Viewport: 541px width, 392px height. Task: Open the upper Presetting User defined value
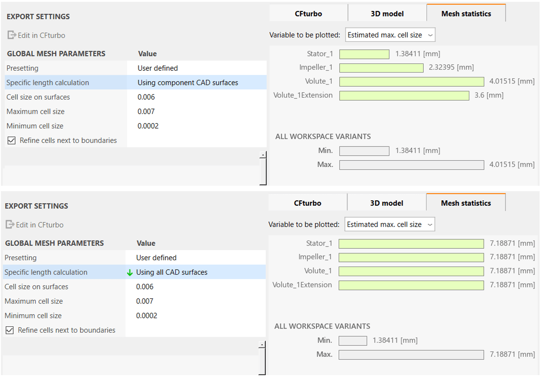pos(197,68)
